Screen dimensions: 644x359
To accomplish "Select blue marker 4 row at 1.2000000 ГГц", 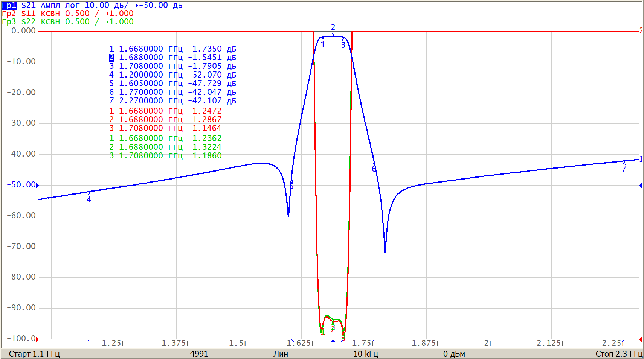I will click(x=172, y=75).
